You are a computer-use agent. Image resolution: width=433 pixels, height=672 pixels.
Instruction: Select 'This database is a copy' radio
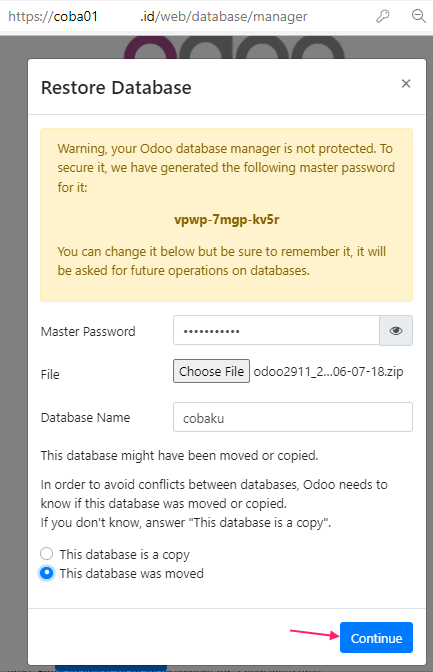[x=46, y=554]
